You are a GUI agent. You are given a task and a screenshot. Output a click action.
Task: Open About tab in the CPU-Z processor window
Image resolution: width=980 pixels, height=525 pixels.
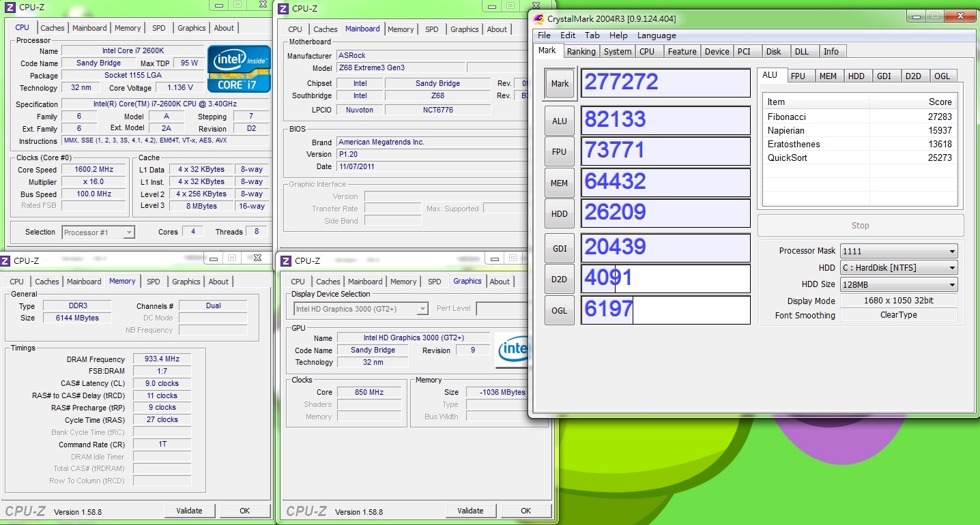point(224,28)
